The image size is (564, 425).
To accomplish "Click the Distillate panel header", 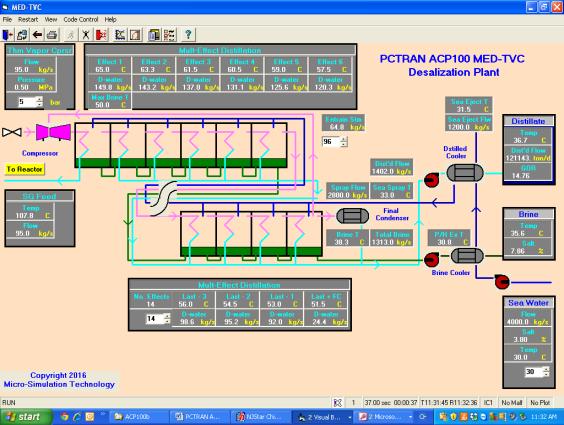I will tap(528, 122).
